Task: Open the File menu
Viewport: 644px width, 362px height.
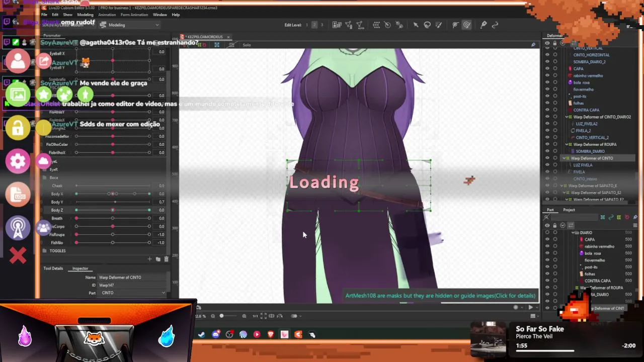Action: click(44, 15)
